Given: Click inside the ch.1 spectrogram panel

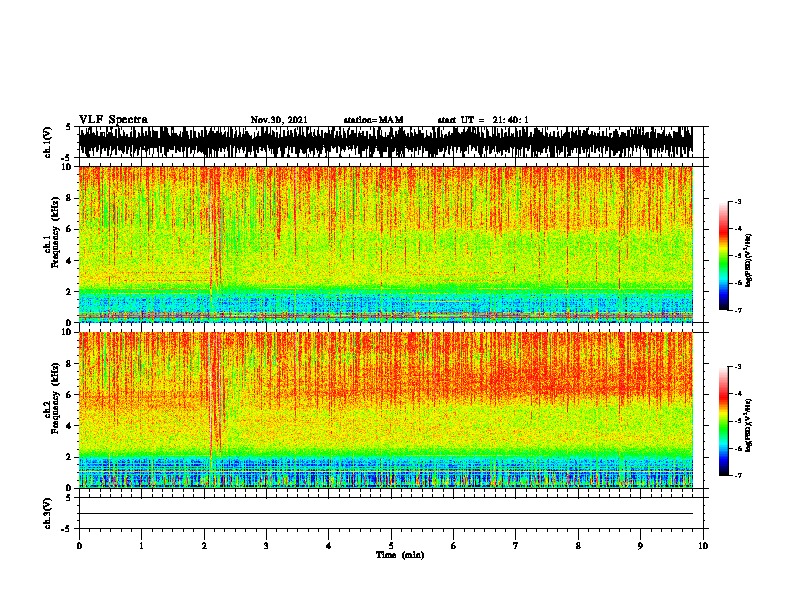Looking at the screenshot, I should (385, 244).
